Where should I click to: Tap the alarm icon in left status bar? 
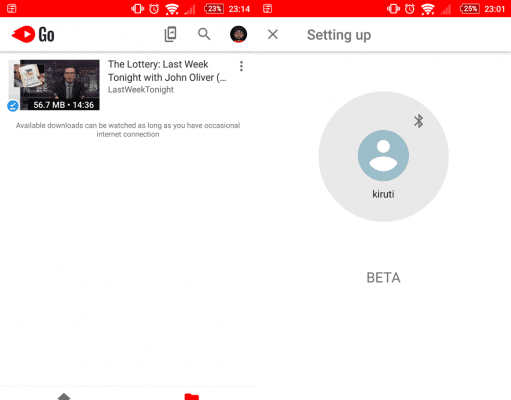point(154,9)
